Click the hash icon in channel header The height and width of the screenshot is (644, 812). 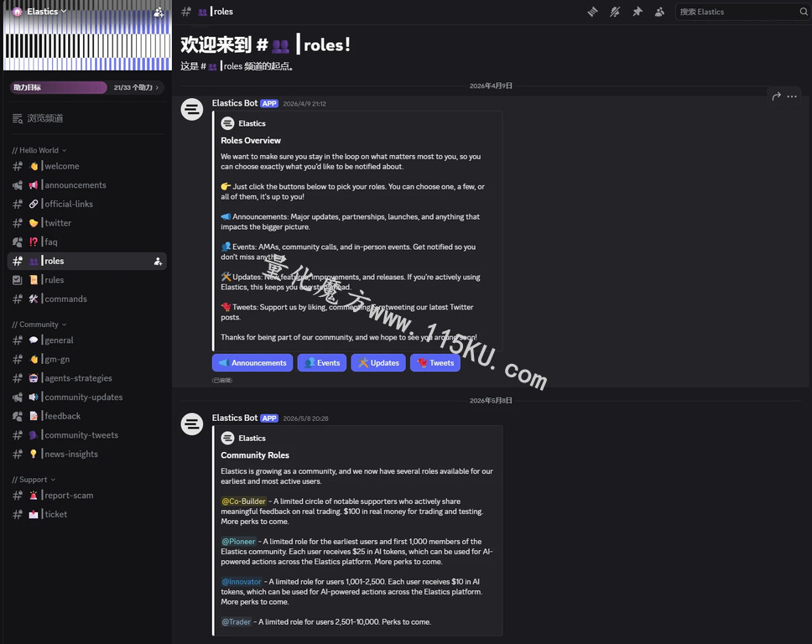tap(186, 12)
